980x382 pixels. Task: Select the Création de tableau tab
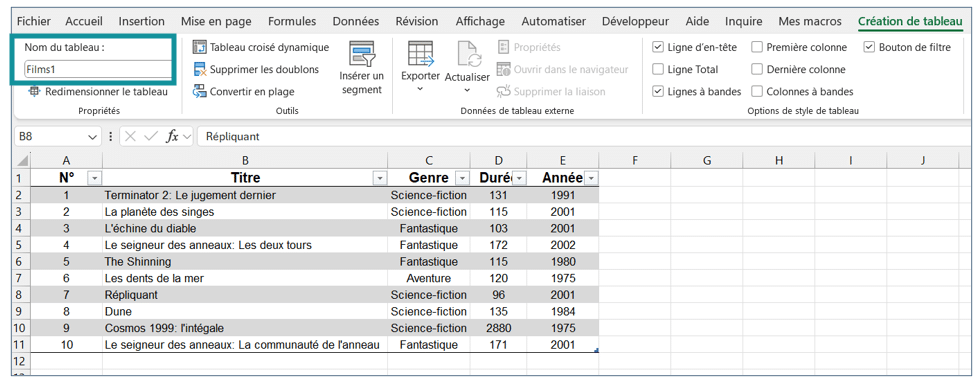(x=910, y=21)
